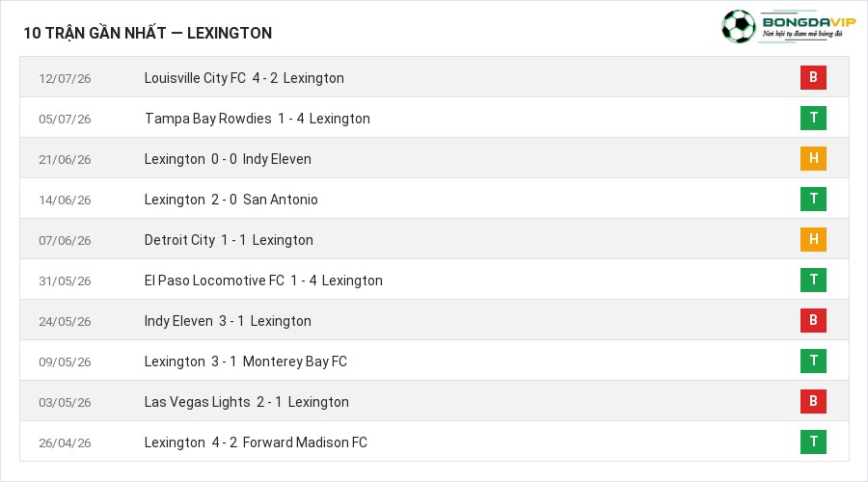Click the green T badge for Forward Madison match

813,442
